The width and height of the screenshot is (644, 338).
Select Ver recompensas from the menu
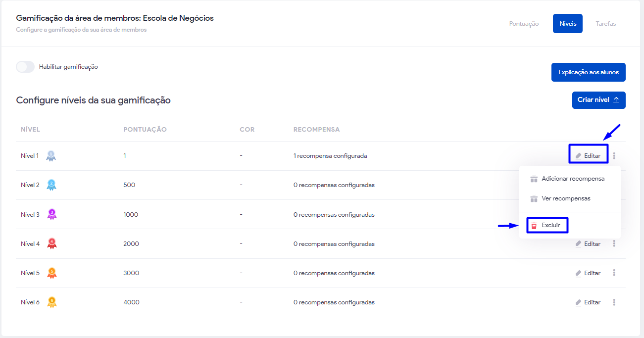566,198
